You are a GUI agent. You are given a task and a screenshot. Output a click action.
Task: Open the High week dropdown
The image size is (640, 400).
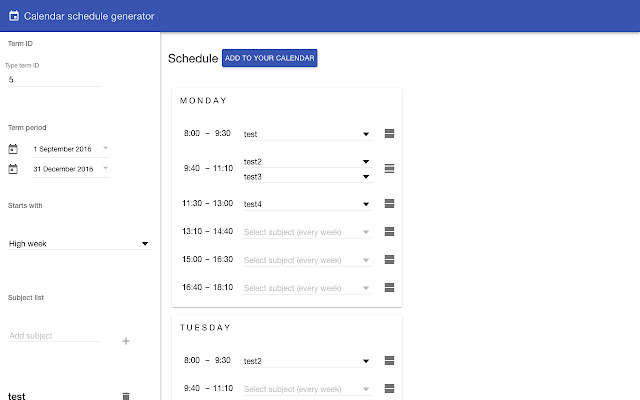80,244
